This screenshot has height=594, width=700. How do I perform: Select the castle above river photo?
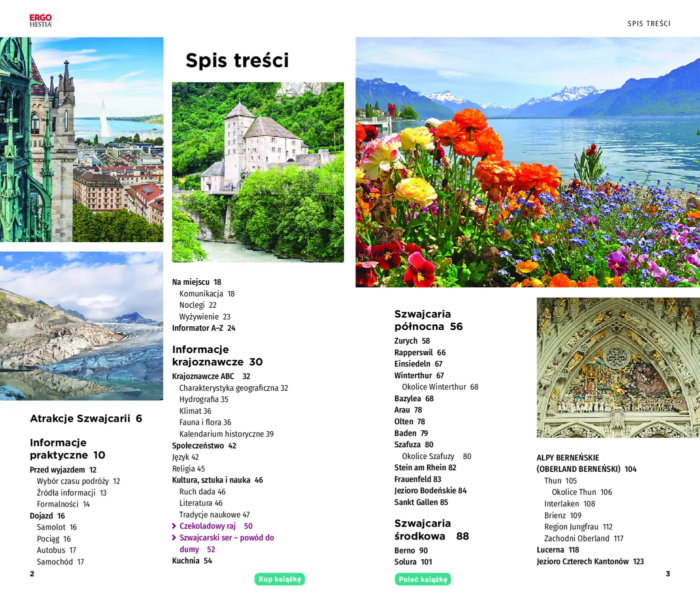tap(258, 172)
